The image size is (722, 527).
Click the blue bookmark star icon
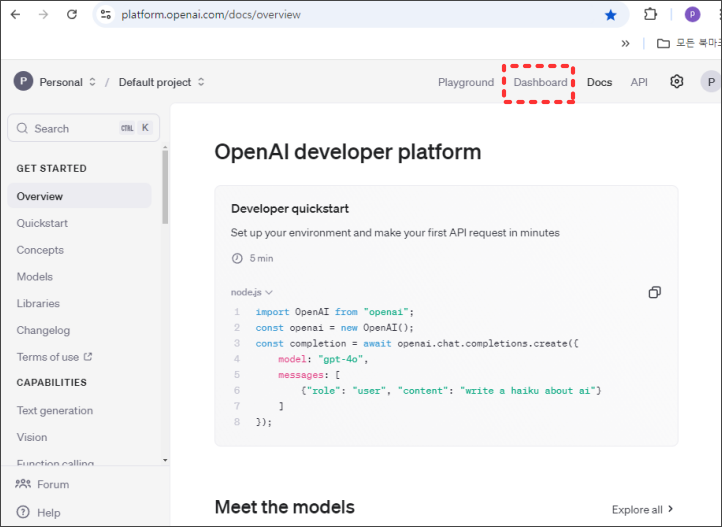click(x=611, y=15)
